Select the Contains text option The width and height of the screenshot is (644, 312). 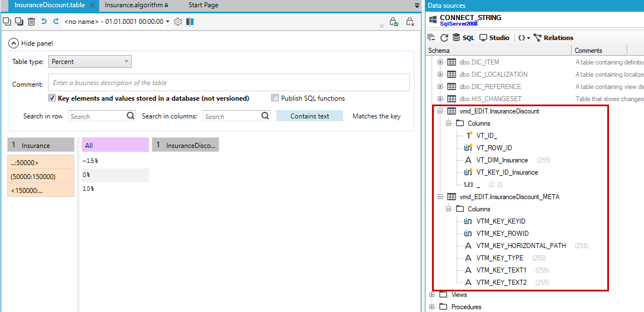click(x=310, y=116)
